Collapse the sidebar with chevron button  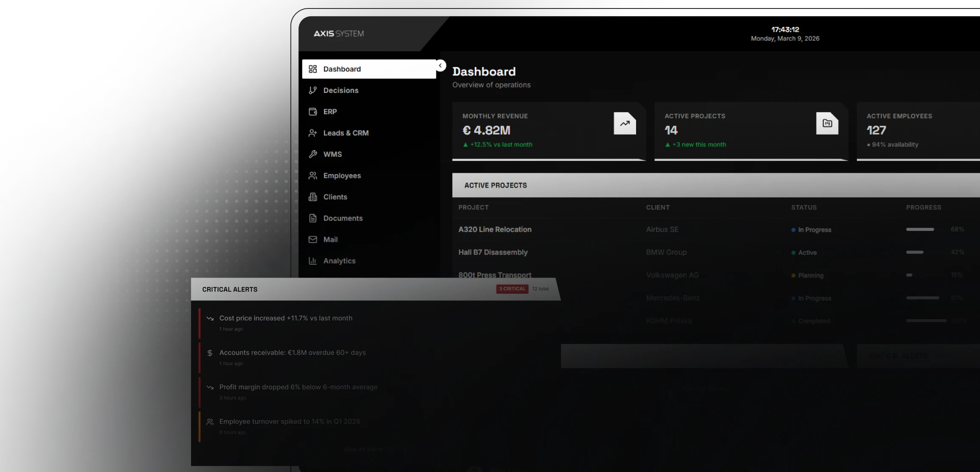click(x=440, y=65)
